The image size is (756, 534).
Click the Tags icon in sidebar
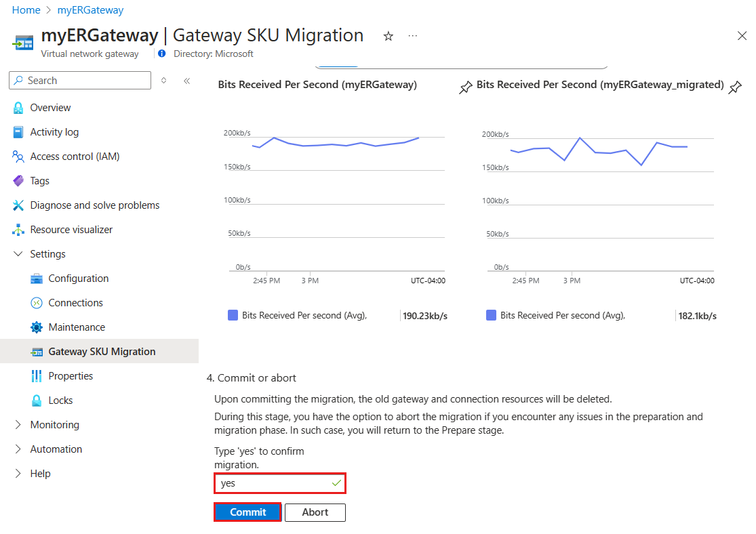(18, 181)
